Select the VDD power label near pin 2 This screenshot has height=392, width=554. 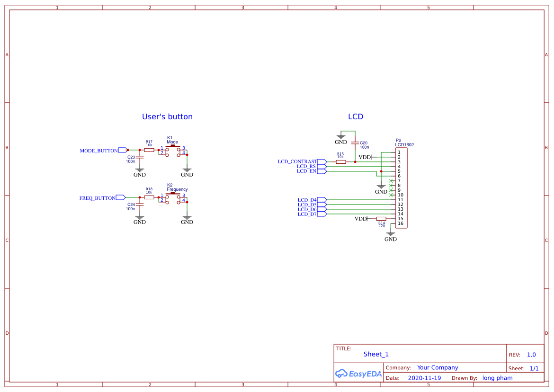[364, 157]
